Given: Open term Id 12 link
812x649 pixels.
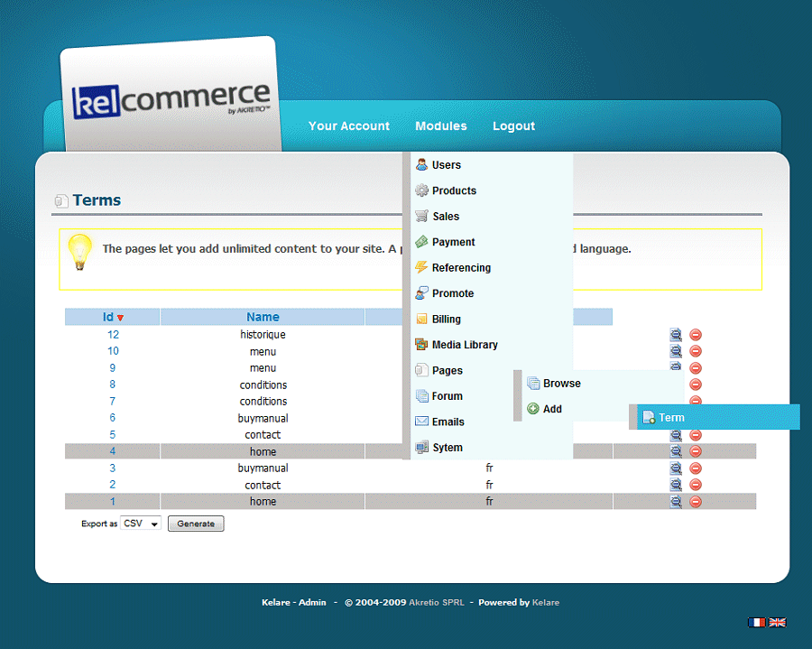Looking at the screenshot, I should tap(113, 335).
